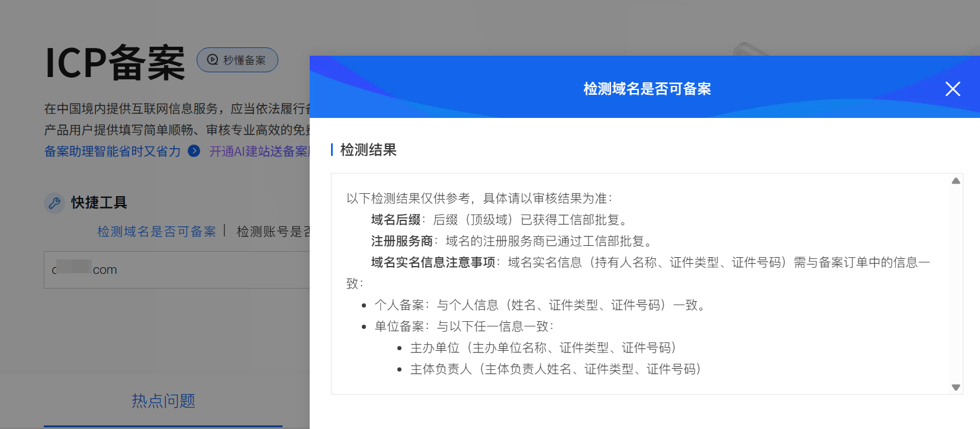
Task: Select the 检测域名是否可备案 tab
Action: pos(157,232)
